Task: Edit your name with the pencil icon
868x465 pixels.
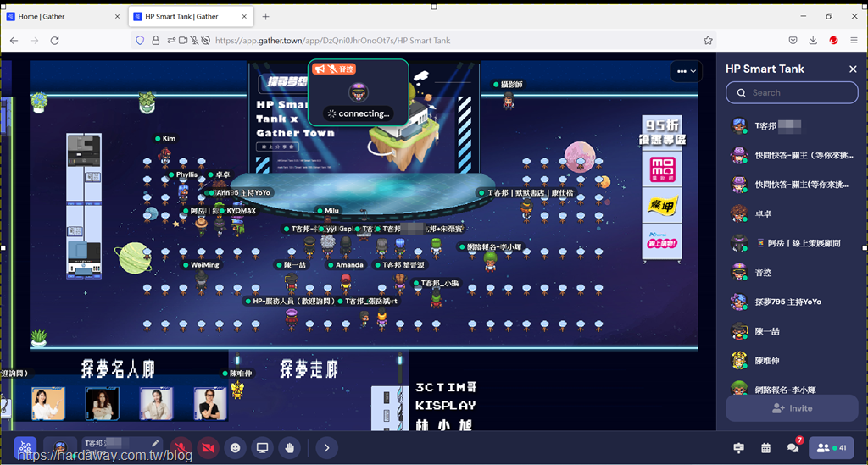Action: pyautogui.click(x=156, y=443)
